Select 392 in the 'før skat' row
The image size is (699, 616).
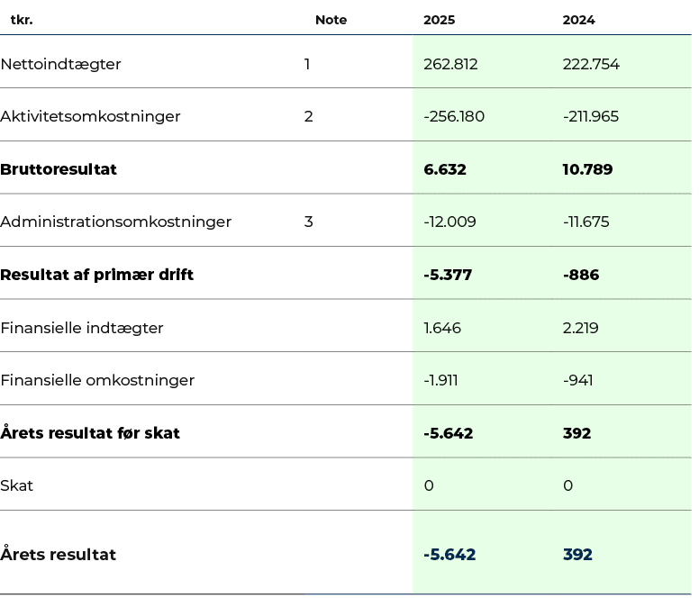576,433
